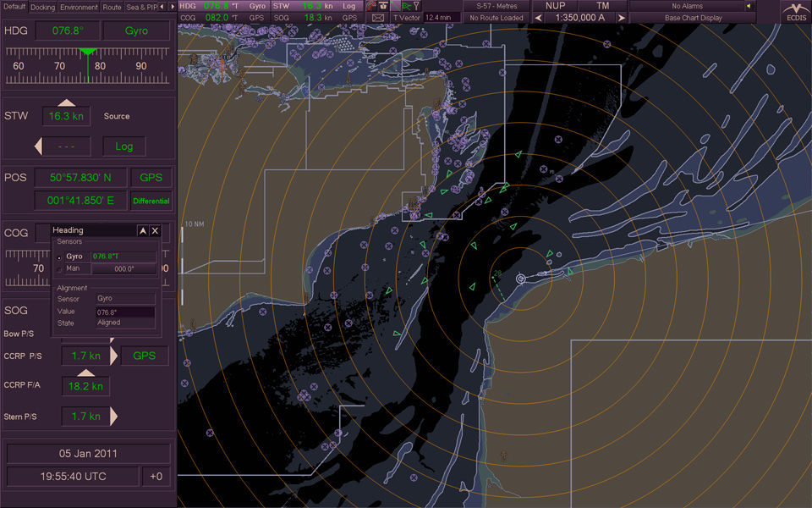Screen dimensions: 812x508
Task: Click the Log source button under STW
Action: 123,146
